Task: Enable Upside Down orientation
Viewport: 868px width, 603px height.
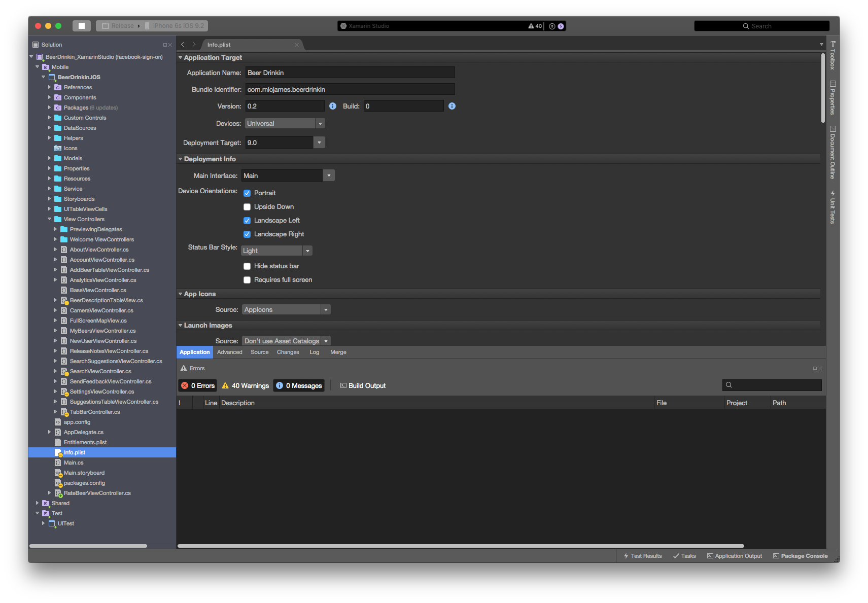Action: pyautogui.click(x=247, y=207)
